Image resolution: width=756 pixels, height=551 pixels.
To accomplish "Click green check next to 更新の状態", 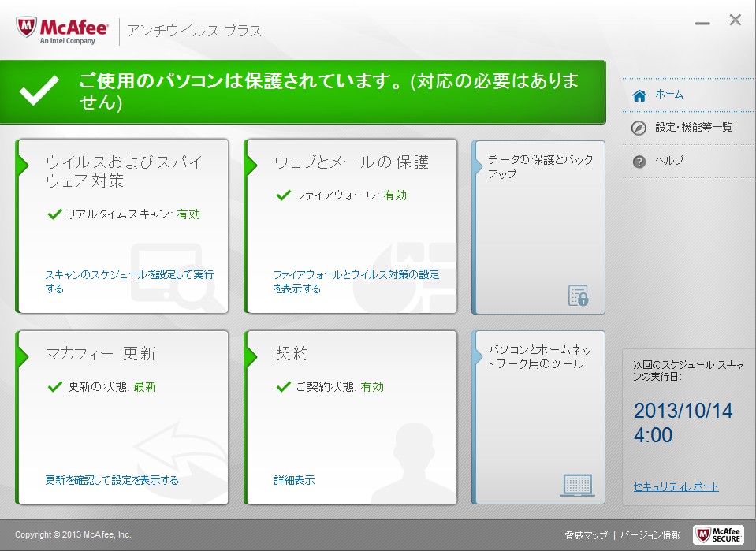I will tap(55, 386).
